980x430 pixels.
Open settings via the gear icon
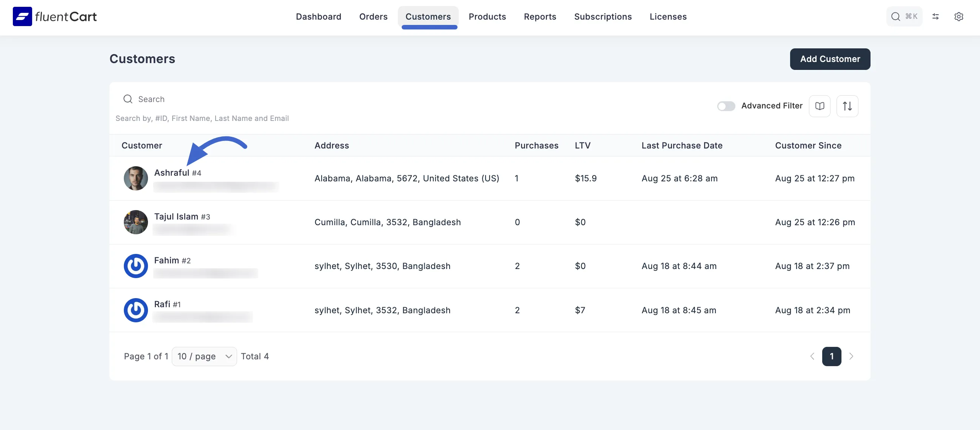coord(959,16)
